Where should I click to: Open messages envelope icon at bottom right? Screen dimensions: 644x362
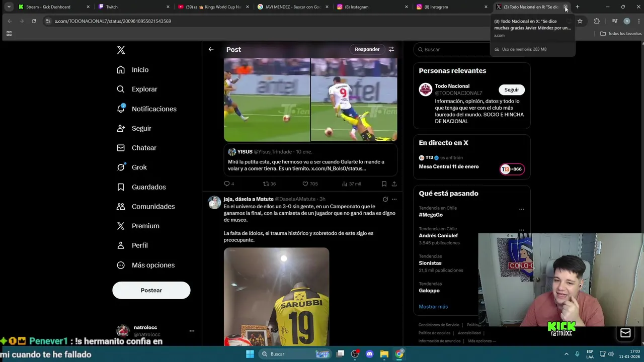point(625,333)
